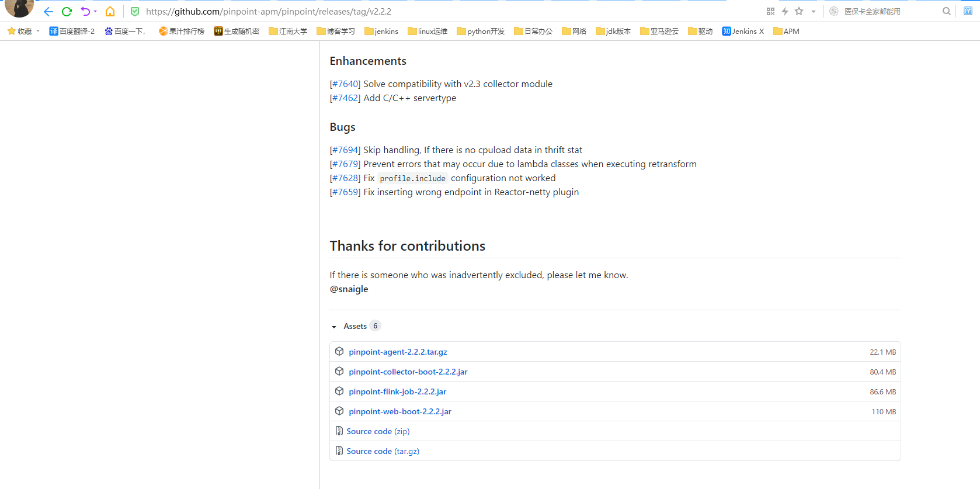980x499 pixels.
Task: Click the Enhancements heading
Action: [368, 61]
